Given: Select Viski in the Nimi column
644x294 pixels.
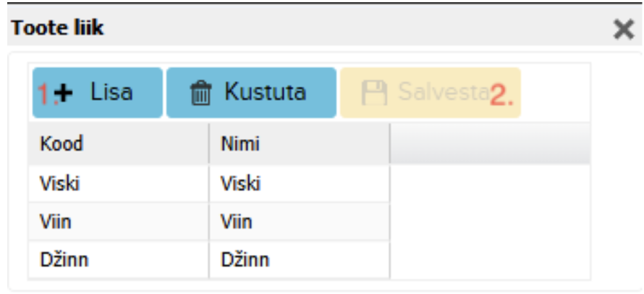Looking at the screenshot, I should point(240,184).
